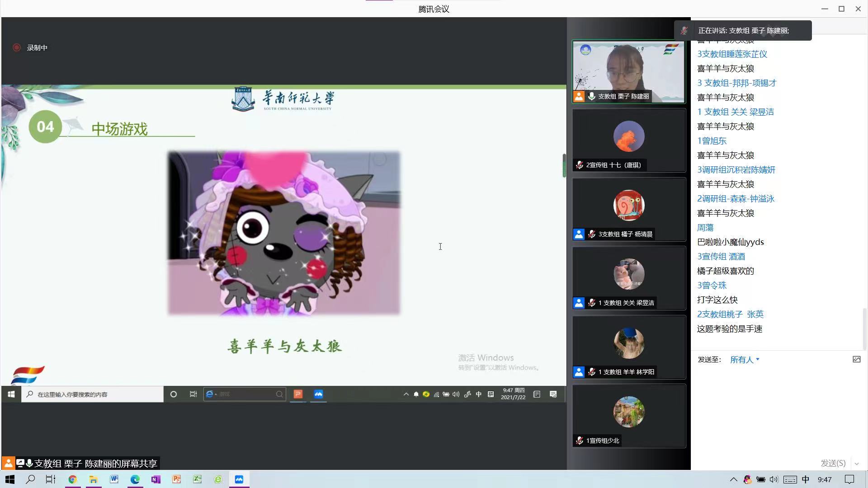The height and width of the screenshot is (488, 868).
Task: Open Microsoft Edge from the taskbar
Action: (x=135, y=479)
